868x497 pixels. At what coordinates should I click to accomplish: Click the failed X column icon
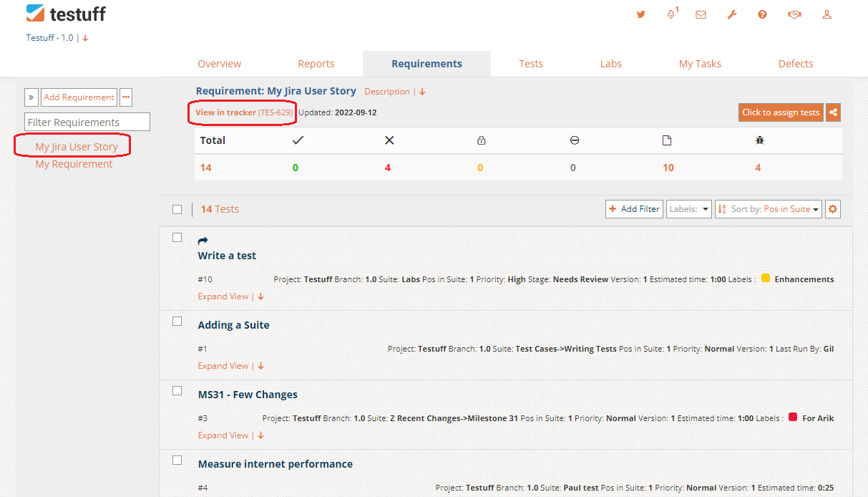click(x=389, y=140)
